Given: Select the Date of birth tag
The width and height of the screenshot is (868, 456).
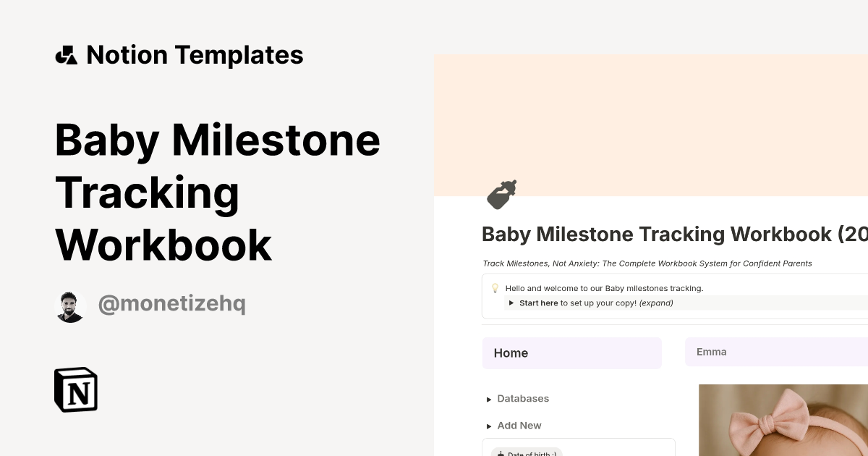Looking at the screenshot, I should (x=526, y=453).
